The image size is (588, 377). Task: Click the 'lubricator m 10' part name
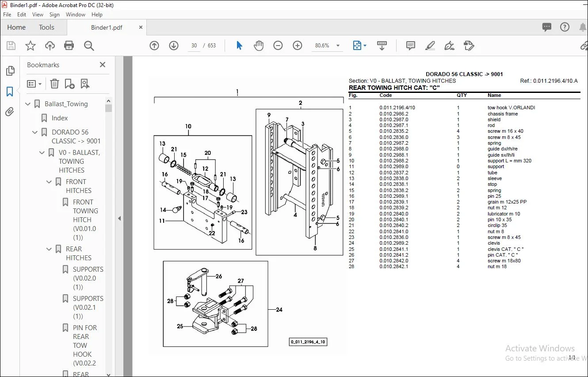click(504, 214)
